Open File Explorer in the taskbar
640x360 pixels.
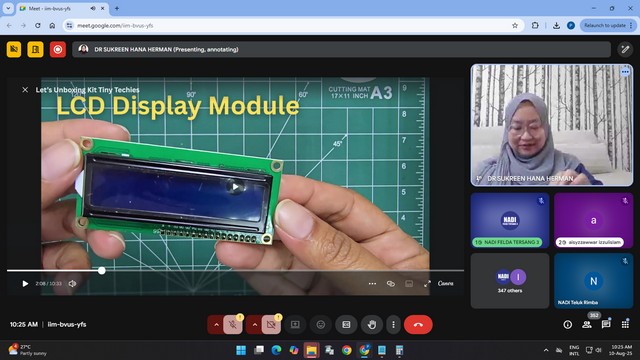(x=311, y=350)
